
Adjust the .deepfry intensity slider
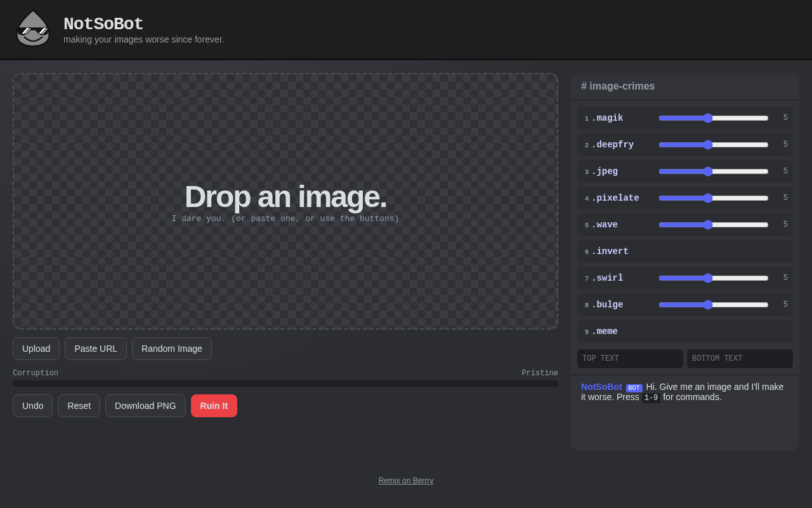coord(714,145)
